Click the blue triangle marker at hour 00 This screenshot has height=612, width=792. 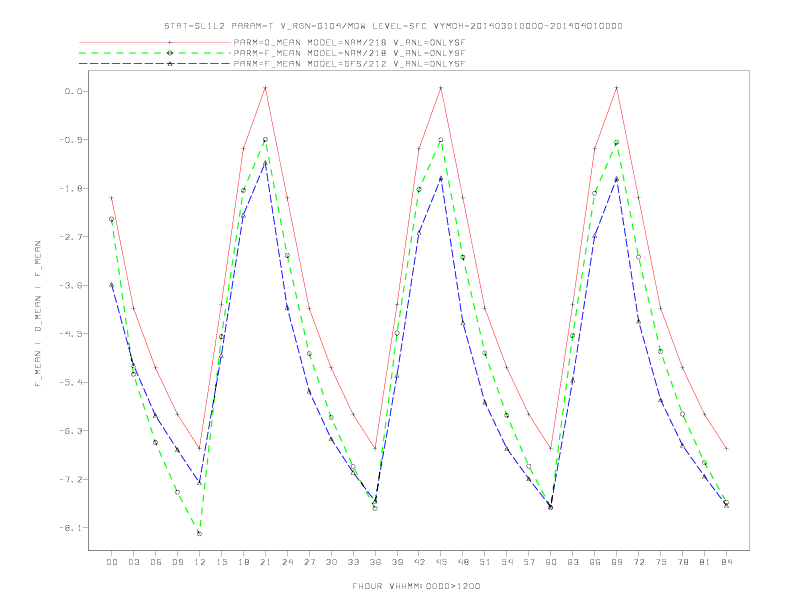pyautogui.click(x=112, y=285)
